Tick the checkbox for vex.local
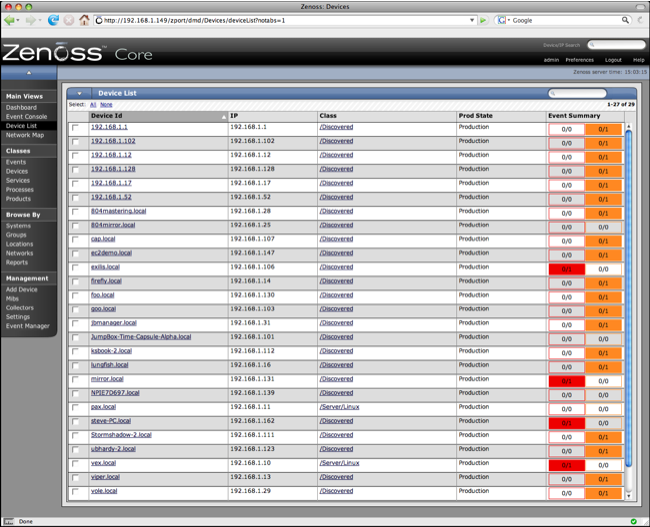650x527 pixels. pos(75,464)
